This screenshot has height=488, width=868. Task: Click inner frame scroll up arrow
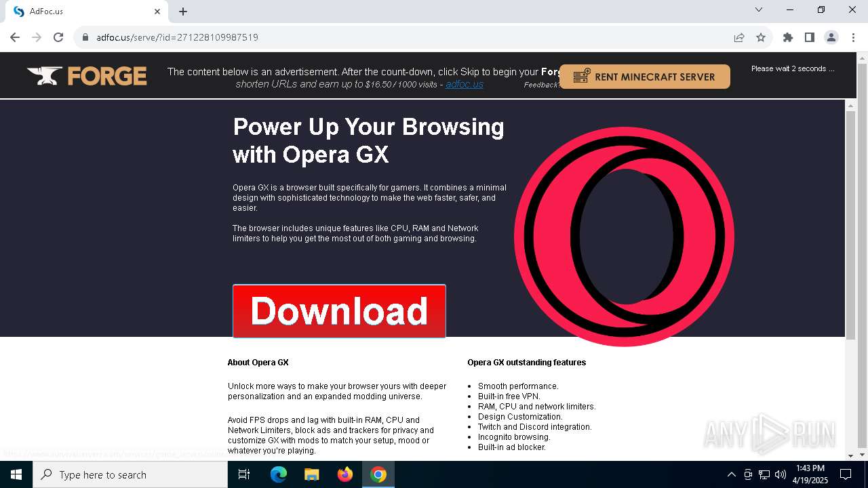click(x=850, y=104)
